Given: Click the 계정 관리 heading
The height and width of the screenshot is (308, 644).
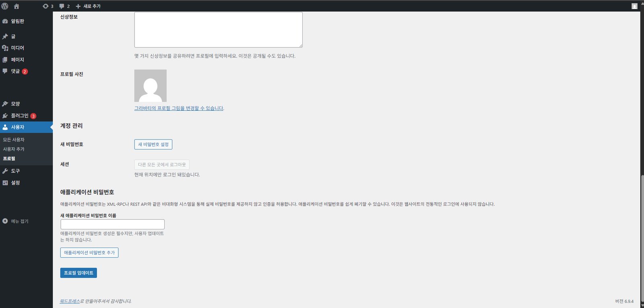Looking at the screenshot, I should click(x=72, y=126).
